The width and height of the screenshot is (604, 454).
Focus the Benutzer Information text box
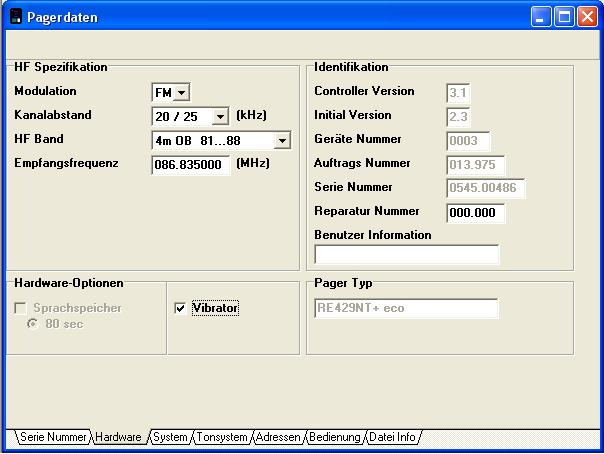(405, 254)
